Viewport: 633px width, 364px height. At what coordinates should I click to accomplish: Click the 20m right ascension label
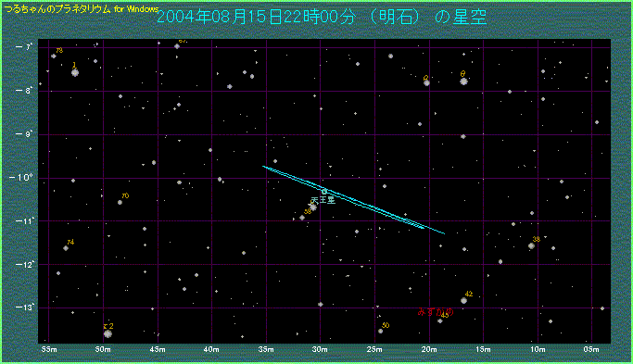click(x=429, y=349)
